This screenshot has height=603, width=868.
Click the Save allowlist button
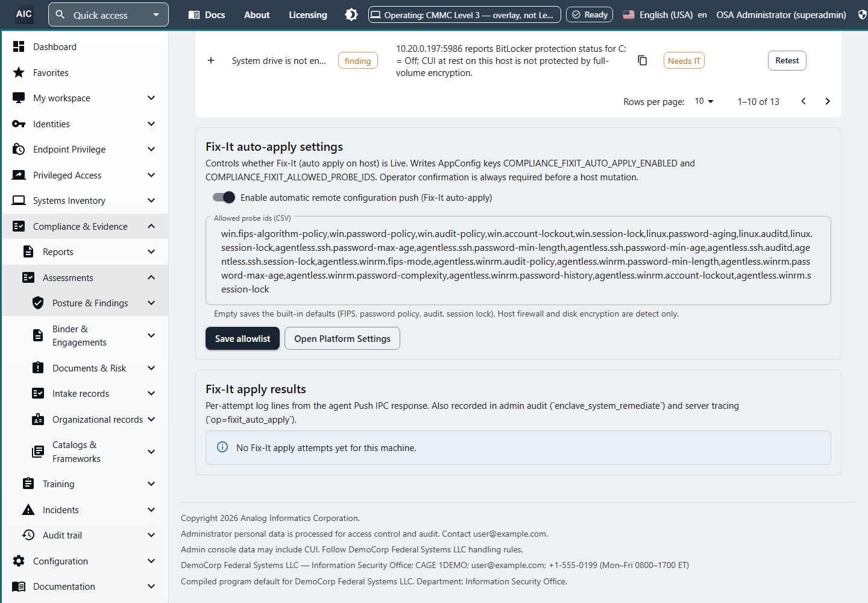(242, 338)
